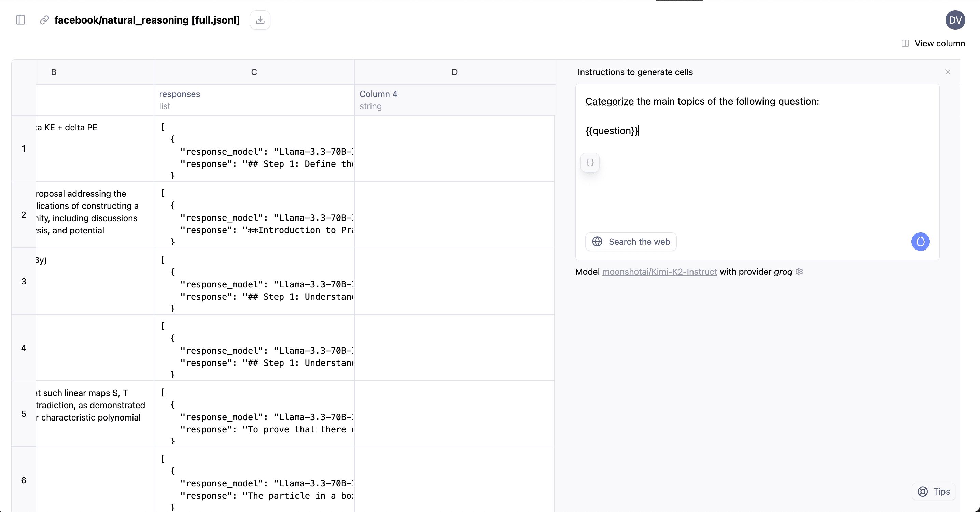
Task: Open the responses column header cell
Action: coord(254,100)
